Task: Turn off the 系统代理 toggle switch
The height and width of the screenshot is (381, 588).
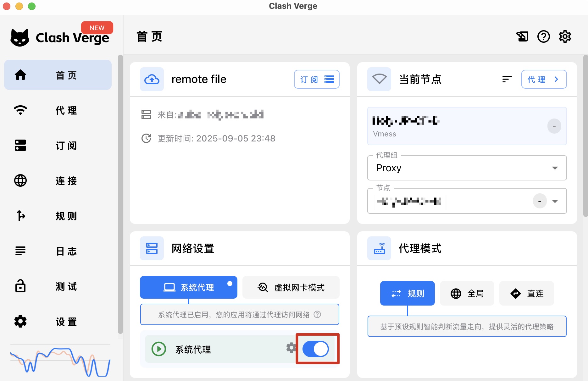Action: click(x=315, y=349)
